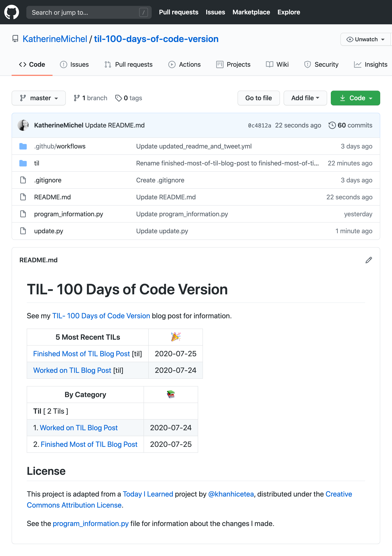Open the @khanhicetea profile link
392x556 pixels.
(x=231, y=494)
